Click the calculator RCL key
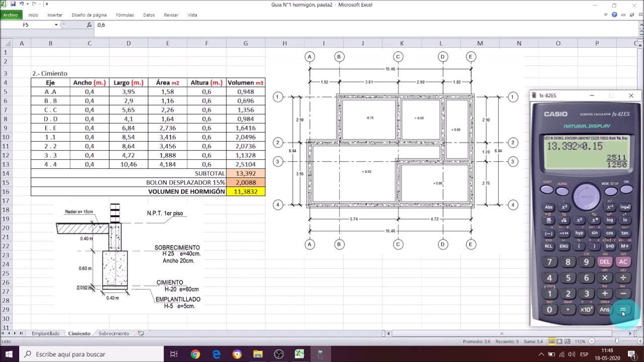 549,246
